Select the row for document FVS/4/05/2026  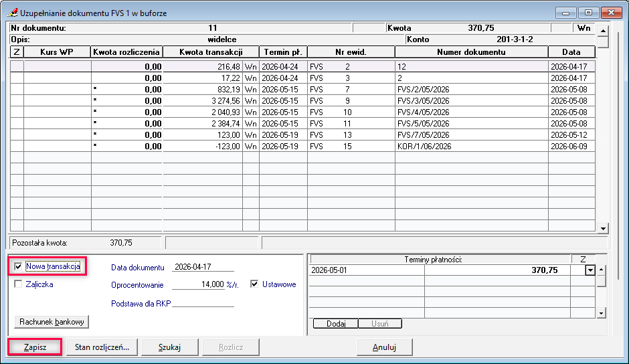click(302, 112)
